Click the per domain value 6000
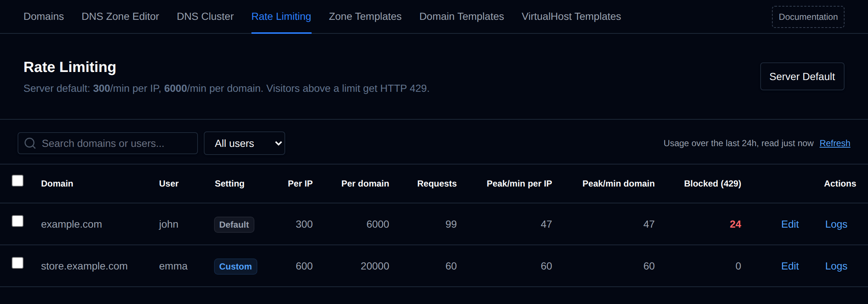The height and width of the screenshot is (304, 868). (x=378, y=224)
